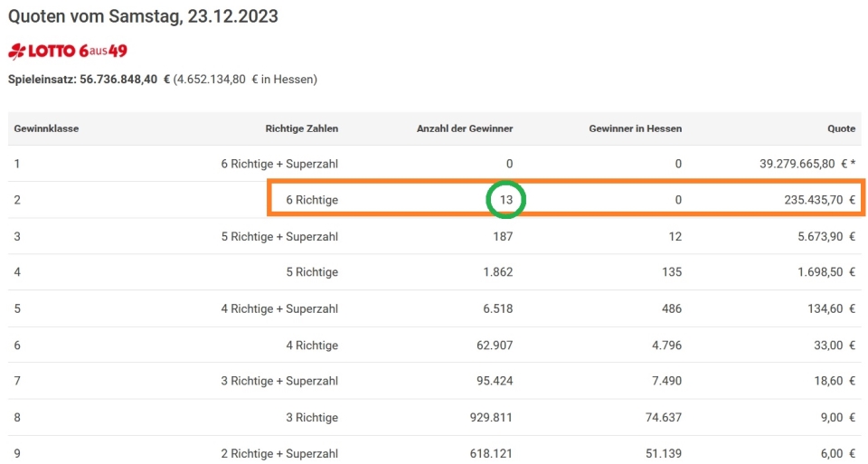This screenshot has width=868, height=464.
Task: Click the green circled number 13
Action: tap(506, 200)
